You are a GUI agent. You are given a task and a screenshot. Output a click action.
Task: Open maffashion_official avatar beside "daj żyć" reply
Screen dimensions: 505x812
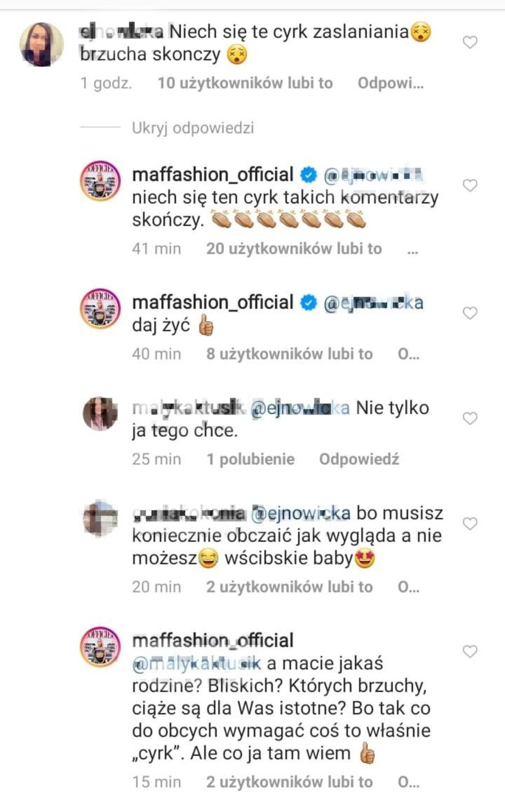pos(100,308)
